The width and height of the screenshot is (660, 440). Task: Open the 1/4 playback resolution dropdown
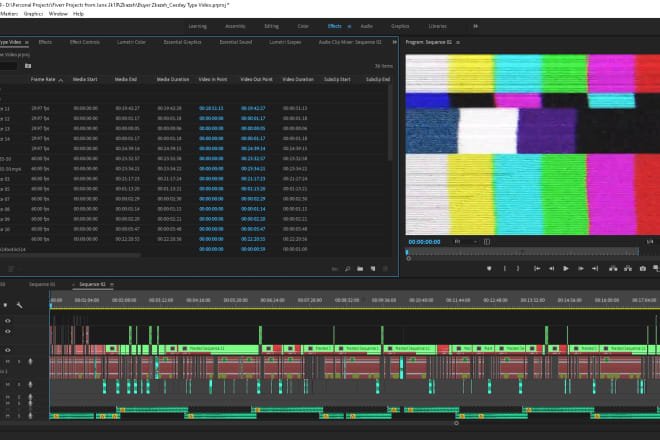[650, 242]
